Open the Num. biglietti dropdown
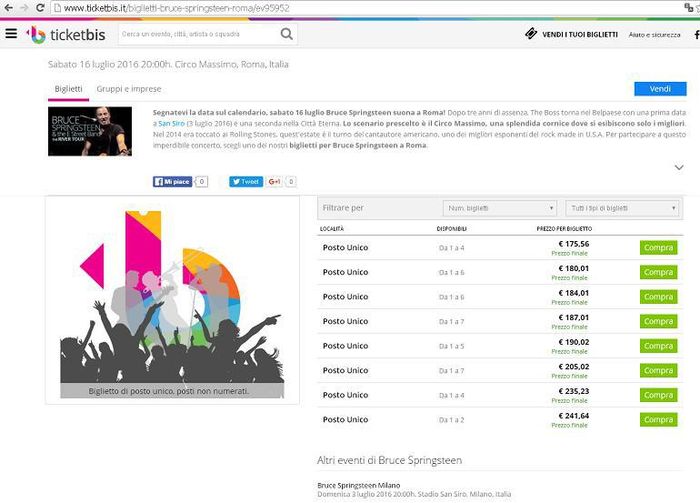The image size is (700, 503). [499, 208]
